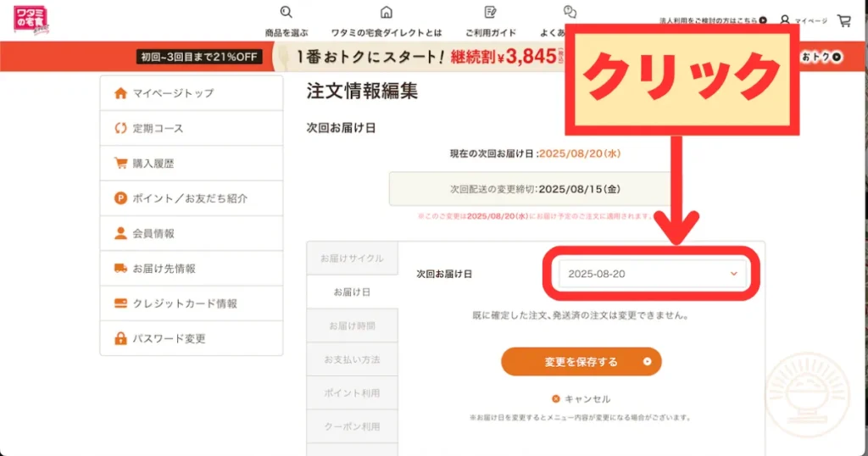This screenshot has height=456, width=868.
Task: Open ポイント/お友だち紹介 sidebar entry
Action: click(x=192, y=198)
